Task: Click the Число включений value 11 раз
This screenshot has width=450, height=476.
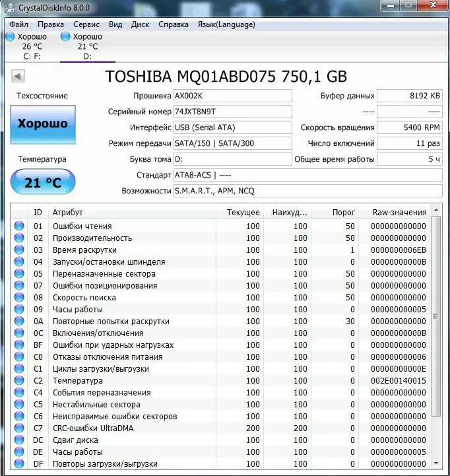Action: pos(410,143)
